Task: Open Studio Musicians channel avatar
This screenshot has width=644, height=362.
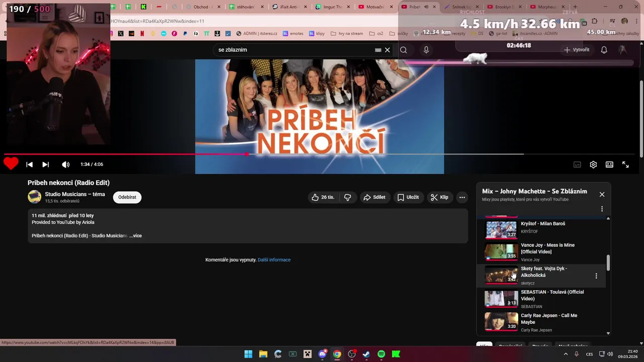Action: (x=34, y=197)
